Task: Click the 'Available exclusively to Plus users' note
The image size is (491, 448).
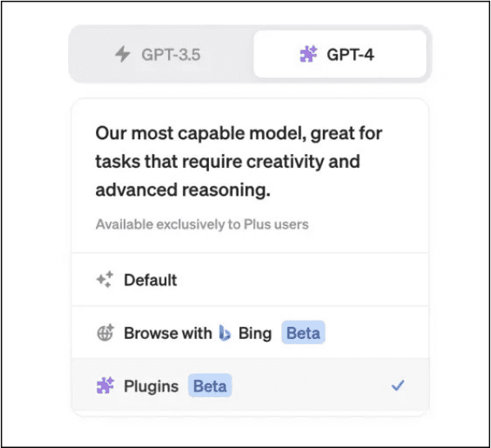Action: coord(202,224)
